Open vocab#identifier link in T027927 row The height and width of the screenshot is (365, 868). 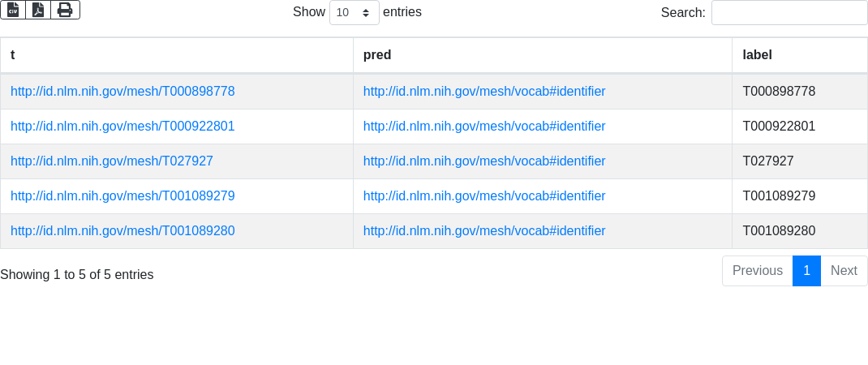pos(484,161)
